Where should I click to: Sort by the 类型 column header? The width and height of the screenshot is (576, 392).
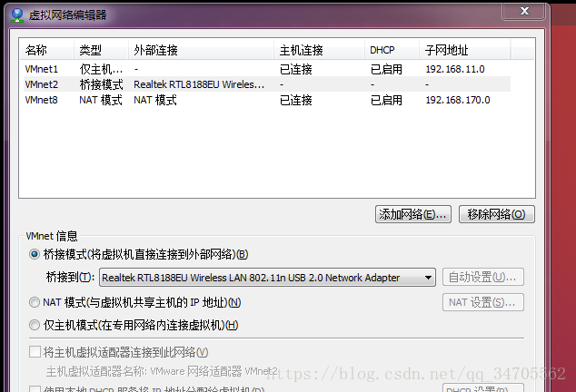pyautogui.click(x=101, y=50)
